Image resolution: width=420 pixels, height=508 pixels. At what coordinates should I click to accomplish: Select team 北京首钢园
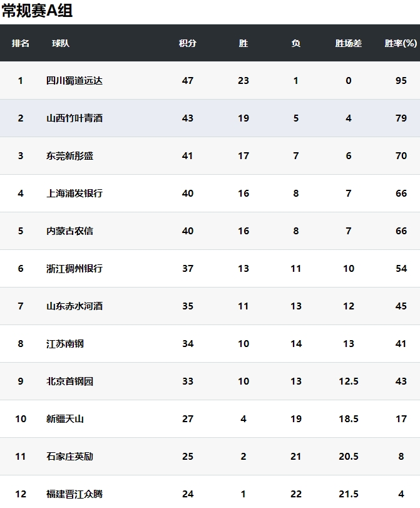point(69,381)
